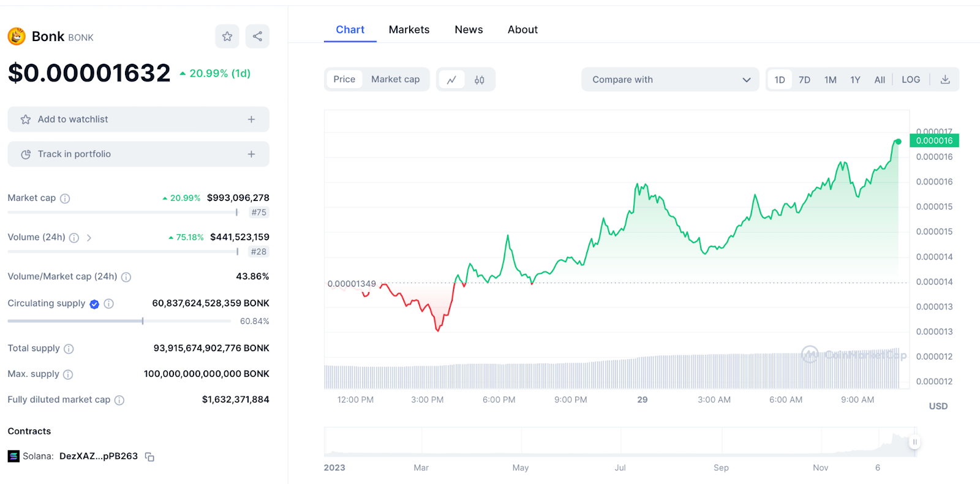The image size is (980, 484).
Task: Click the green chart endpoint marker
Action: (899, 142)
